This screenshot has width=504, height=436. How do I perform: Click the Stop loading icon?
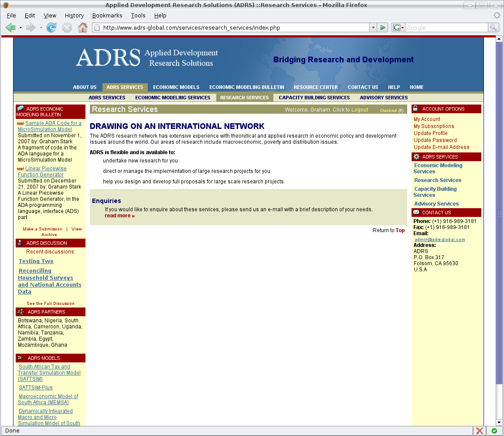[x=67, y=28]
